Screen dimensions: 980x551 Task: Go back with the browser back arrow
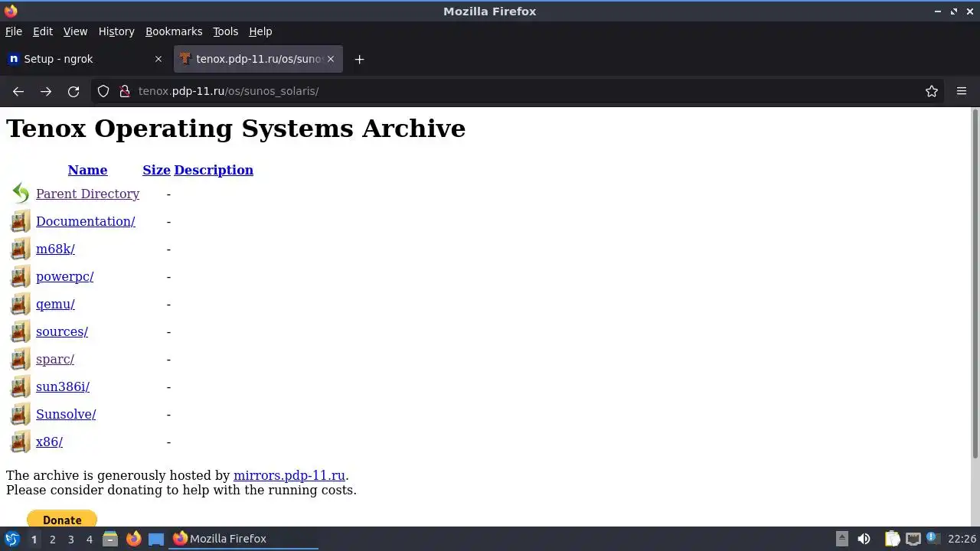[x=18, y=91]
